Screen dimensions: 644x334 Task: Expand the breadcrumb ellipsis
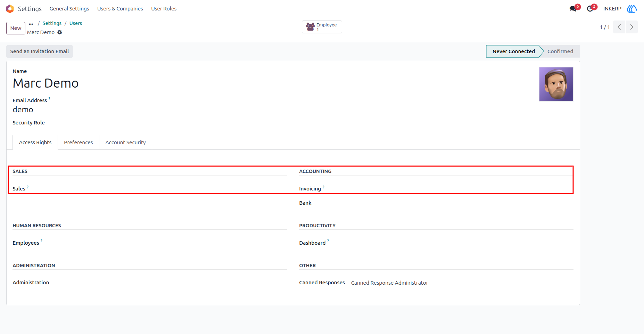coord(31,24)
